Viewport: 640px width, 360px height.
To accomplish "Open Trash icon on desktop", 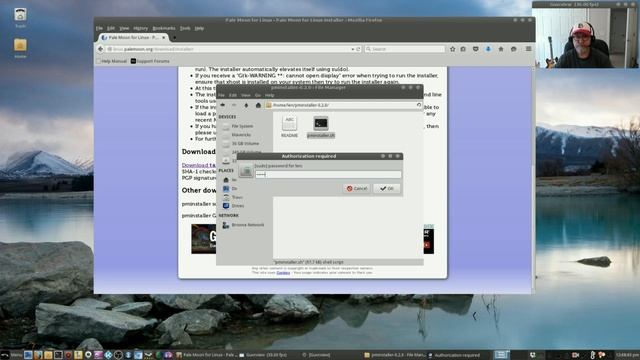I will tap(20, 18).
